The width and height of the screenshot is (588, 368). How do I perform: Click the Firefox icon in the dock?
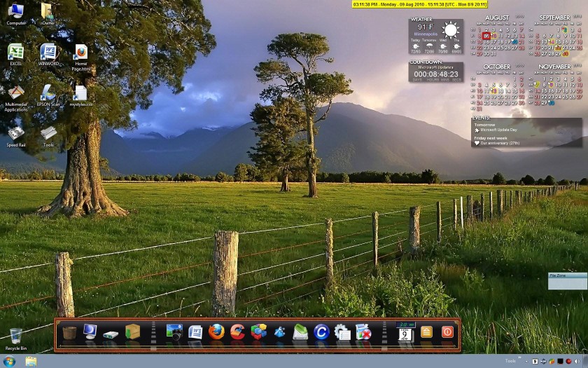(216, 332)
